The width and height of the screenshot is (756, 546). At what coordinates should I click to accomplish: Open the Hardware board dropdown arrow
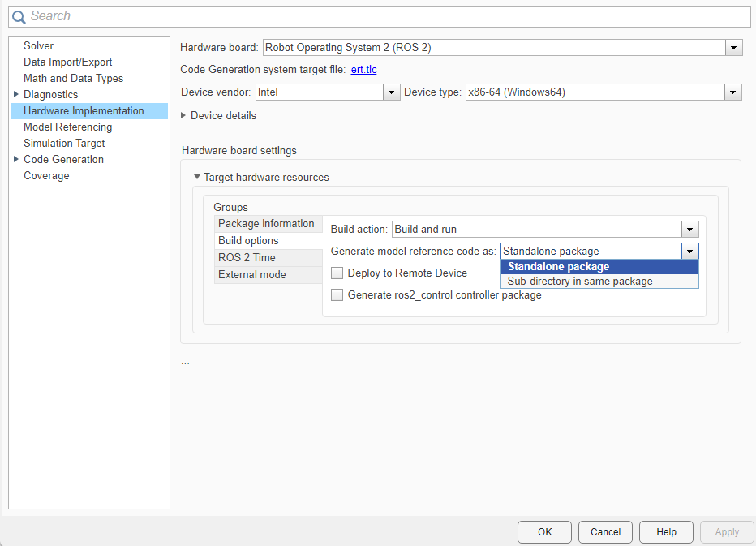[x=733, y=47]
